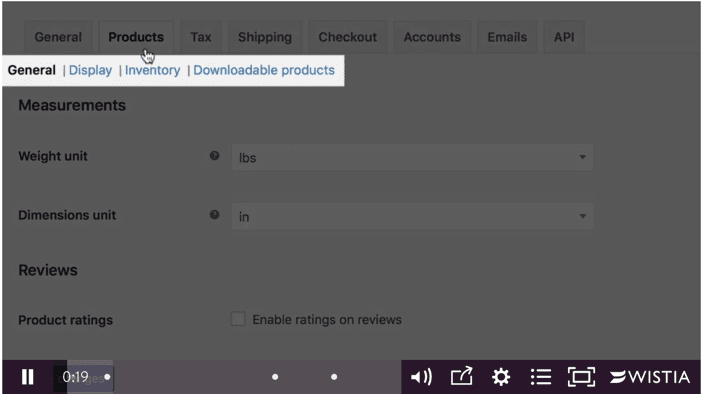This screenshot has width=703, height=394.
Task: Click the Product ratings label
Action: pos(65,320)
